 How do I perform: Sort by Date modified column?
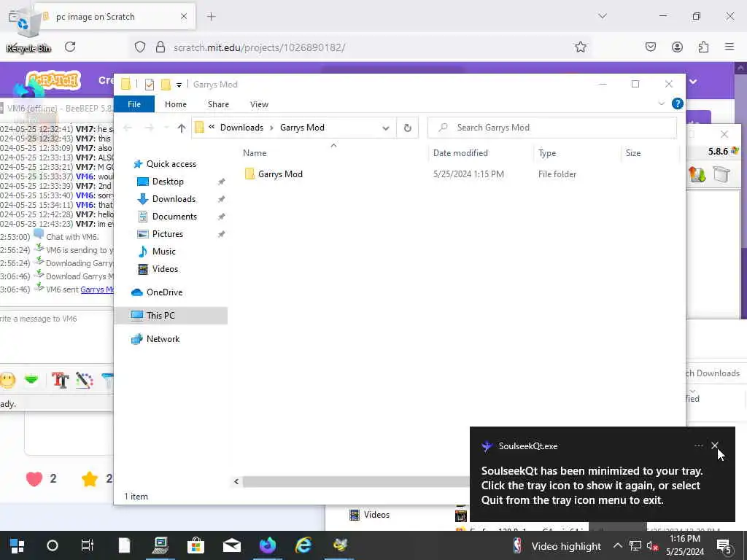[460, 153]
